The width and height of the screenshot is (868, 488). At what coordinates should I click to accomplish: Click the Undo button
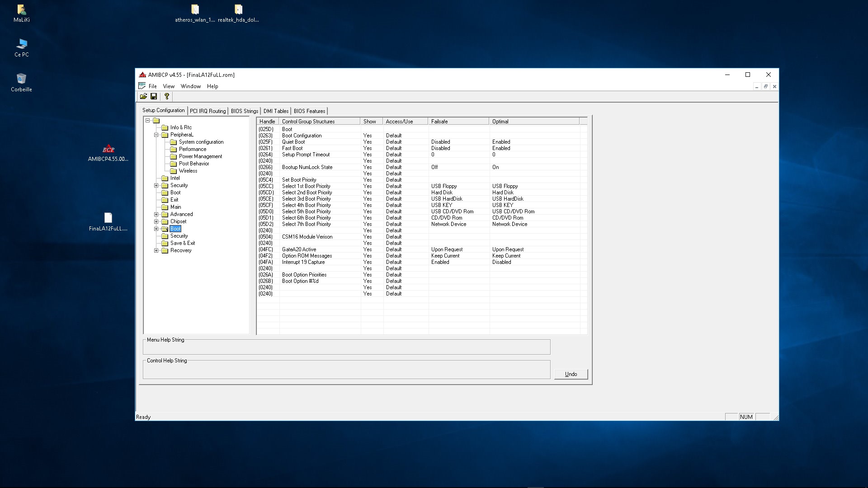click(x=571, y=374)
